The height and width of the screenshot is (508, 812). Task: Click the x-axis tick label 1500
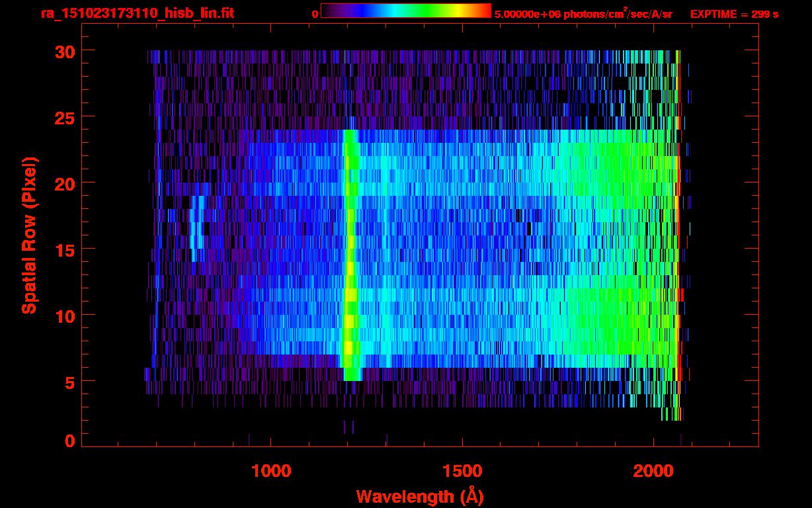(462, 471)
